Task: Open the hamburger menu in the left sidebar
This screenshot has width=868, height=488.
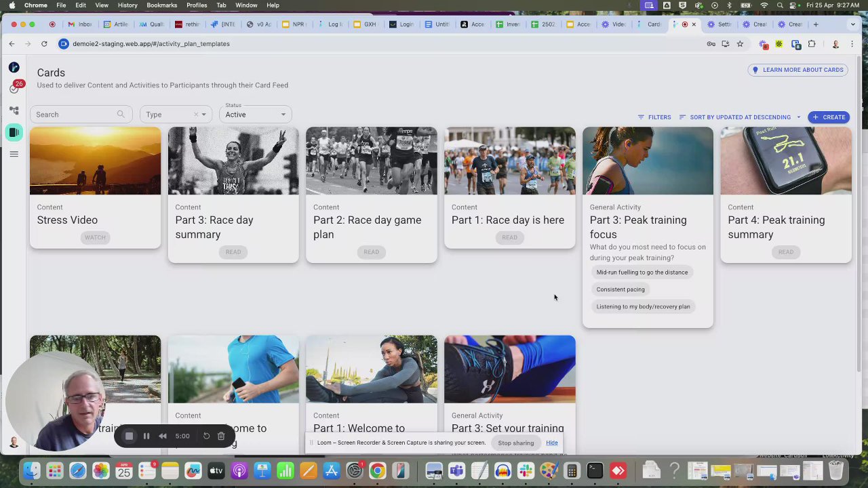Action: click(x=14, y=154)
